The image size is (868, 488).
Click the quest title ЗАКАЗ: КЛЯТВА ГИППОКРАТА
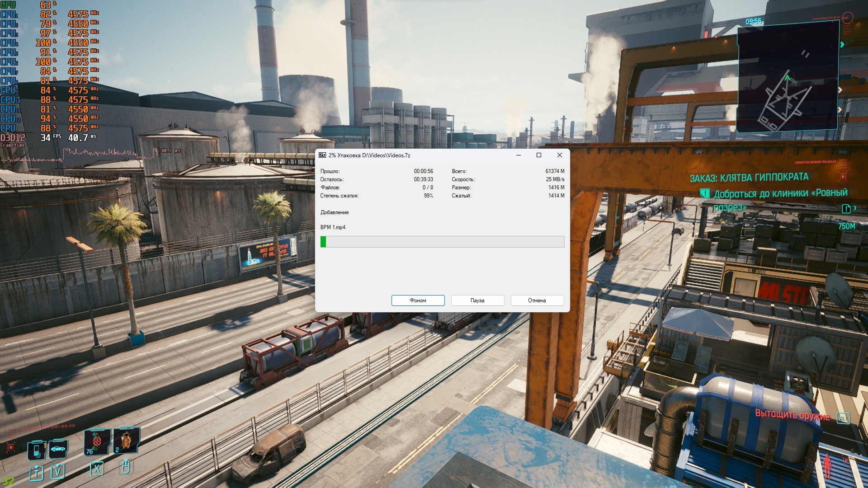click(749, 178)
